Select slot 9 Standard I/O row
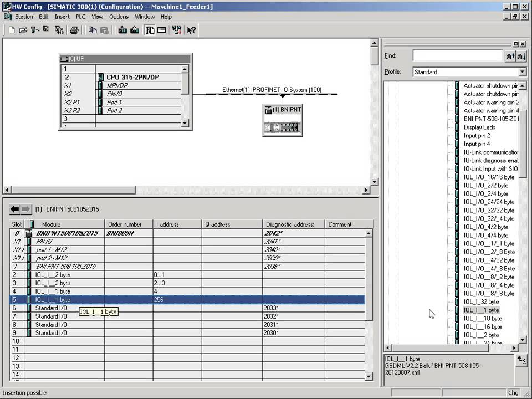This screenshot has height=399, width=532. pyautogui.click(x=188, y=333)
